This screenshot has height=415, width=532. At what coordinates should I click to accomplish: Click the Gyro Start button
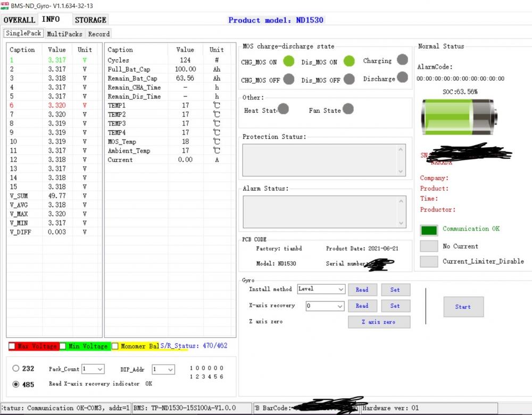[x=463, y=307]
